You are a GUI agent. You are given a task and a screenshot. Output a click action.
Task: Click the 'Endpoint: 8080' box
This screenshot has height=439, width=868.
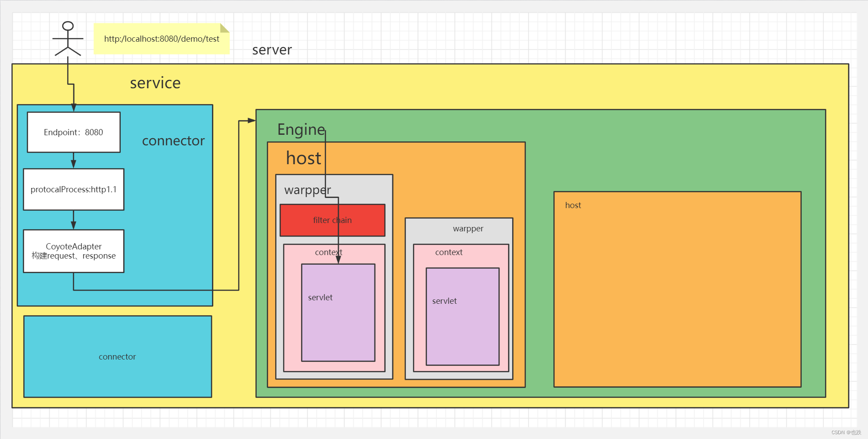[74, 132]
